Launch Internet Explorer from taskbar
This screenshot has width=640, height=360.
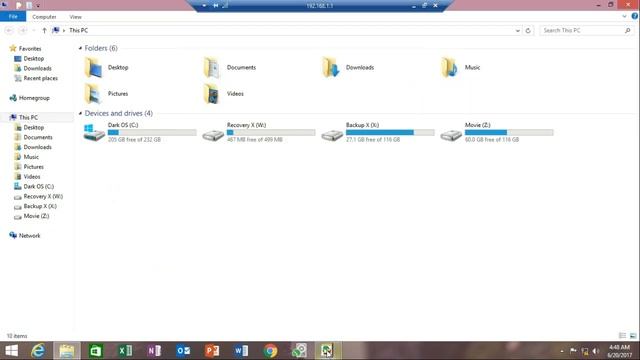coord(38,351)
